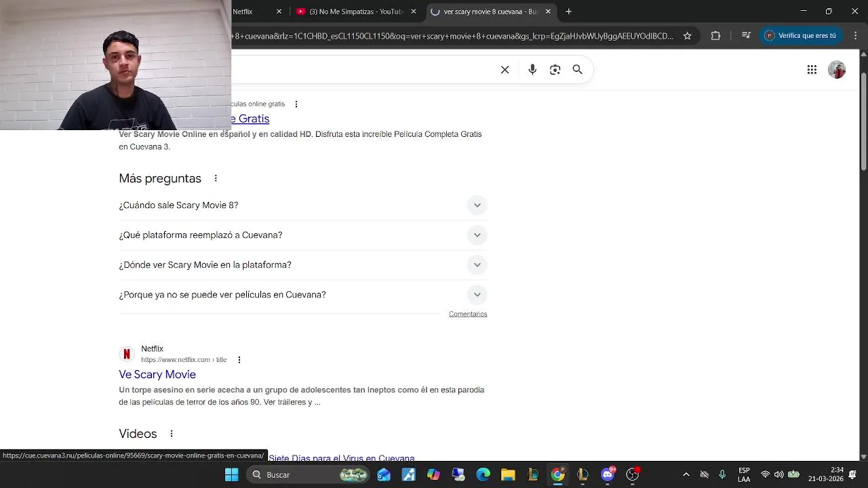Open the Chrome three-dot menu
Screen dimensions: 868x488
(x=855, y=36)
